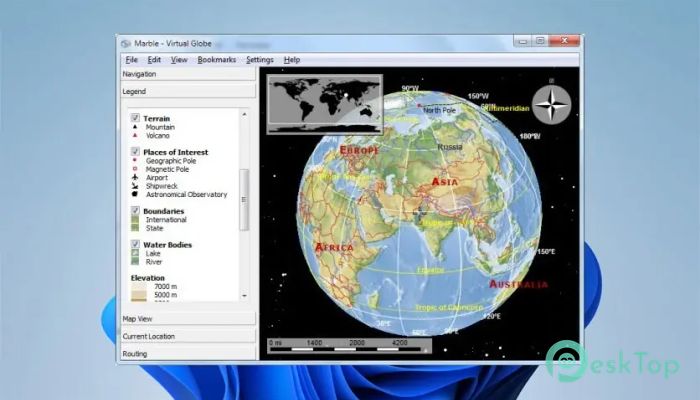Select the Legend panel tab

188,92
